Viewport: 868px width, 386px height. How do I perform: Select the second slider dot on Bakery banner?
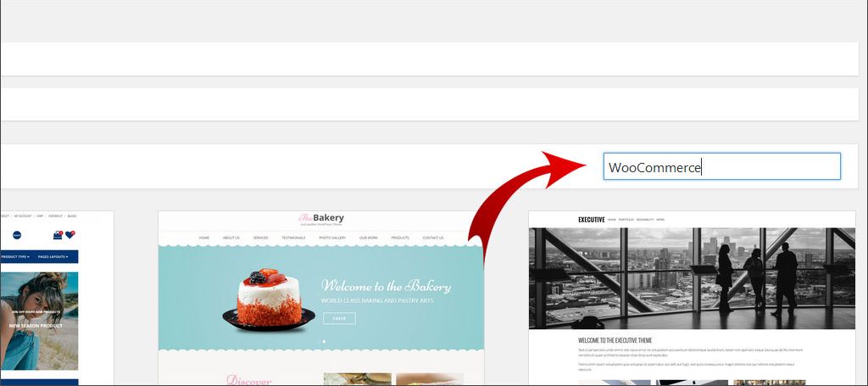point(324,342)
